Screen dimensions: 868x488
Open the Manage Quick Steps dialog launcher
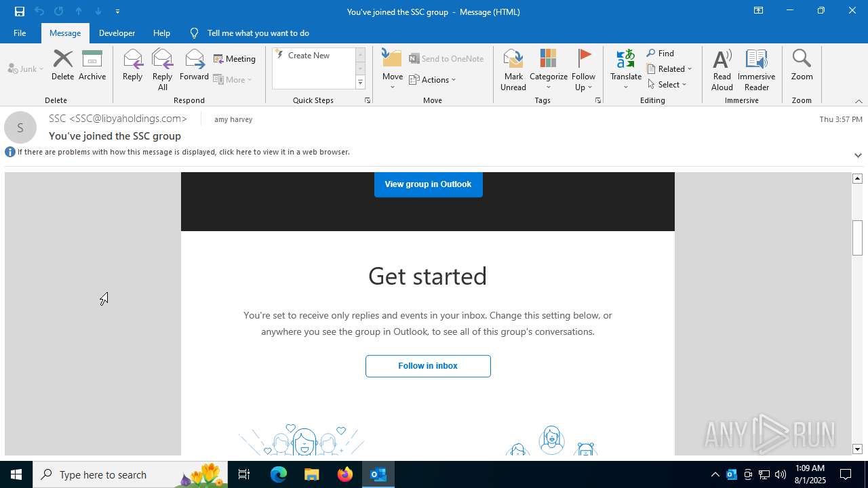pyautogui.click(x=368, y=100)
